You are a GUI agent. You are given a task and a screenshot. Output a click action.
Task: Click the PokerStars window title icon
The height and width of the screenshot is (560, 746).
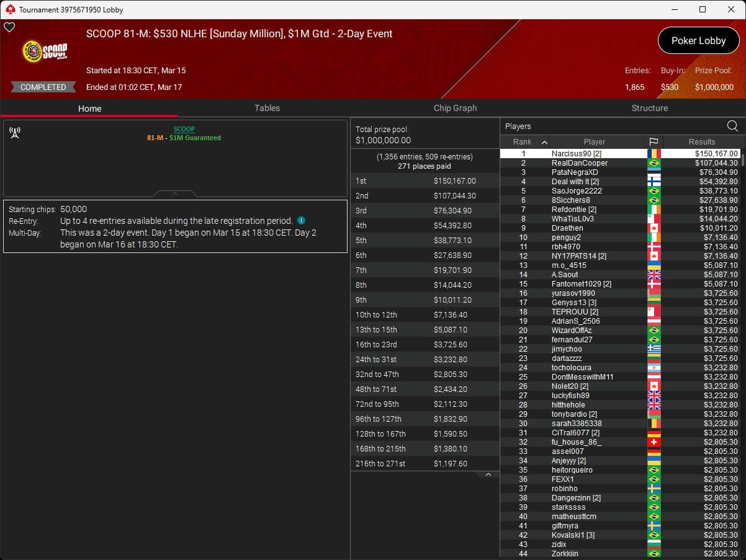[x=9, y=9]
